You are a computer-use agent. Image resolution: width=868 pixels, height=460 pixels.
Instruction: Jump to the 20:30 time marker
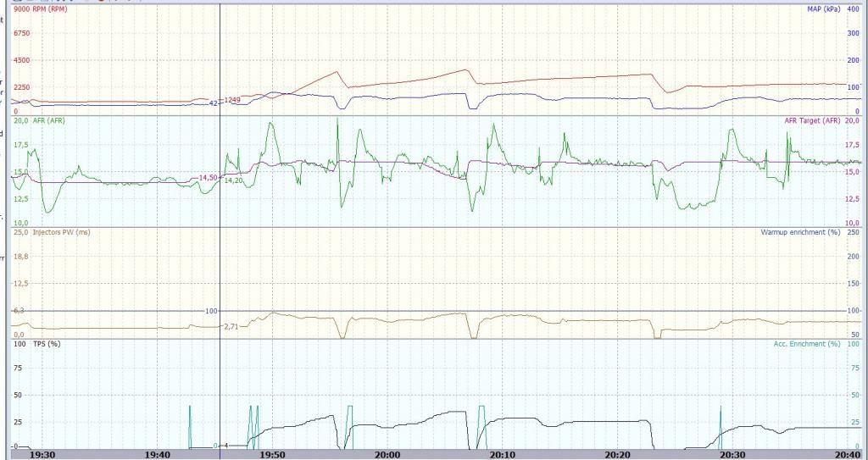pyautogui.click(x=734, y=454)
